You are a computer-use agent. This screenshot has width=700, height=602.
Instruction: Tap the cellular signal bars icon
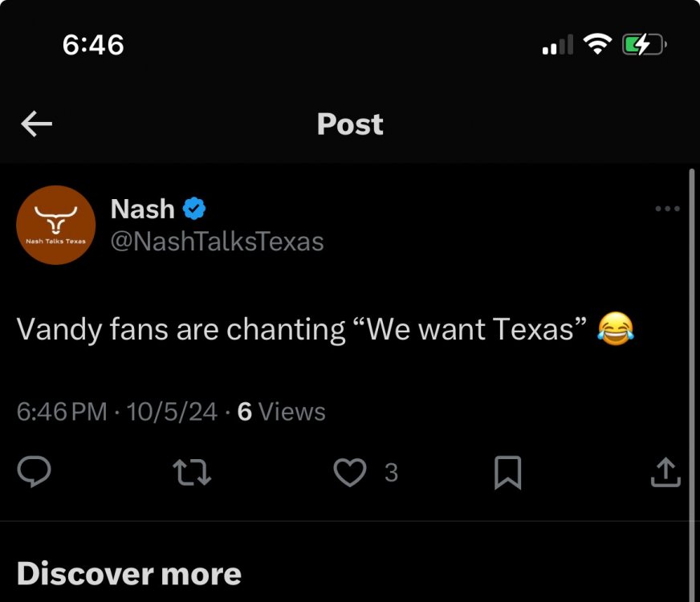(x=557, y=46)
